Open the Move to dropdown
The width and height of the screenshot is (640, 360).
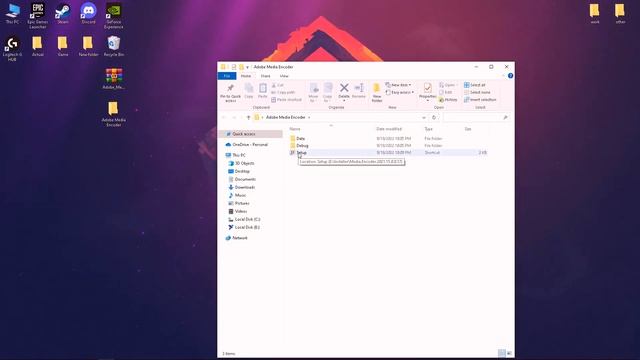pyautogui.click(x=313, y=93)
